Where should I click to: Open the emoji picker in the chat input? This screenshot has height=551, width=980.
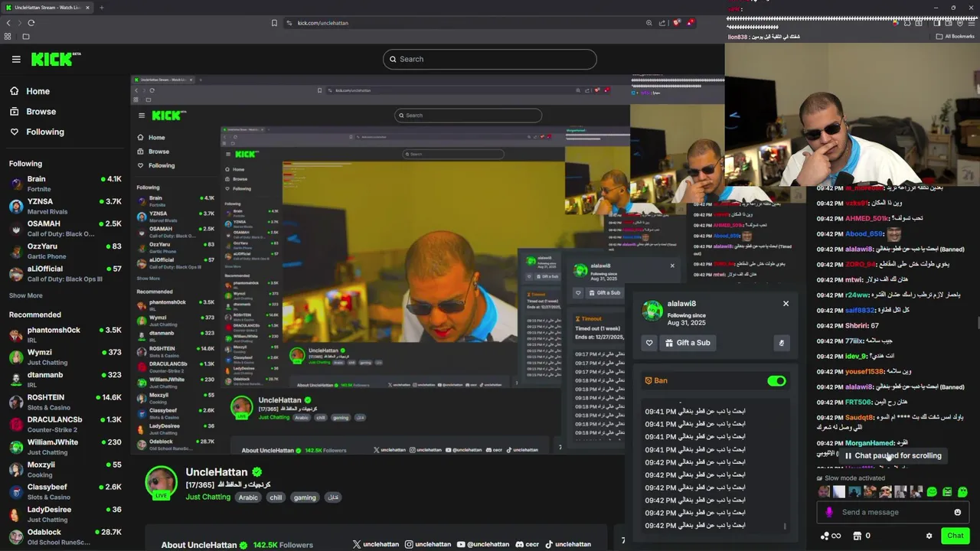point(957,513)
